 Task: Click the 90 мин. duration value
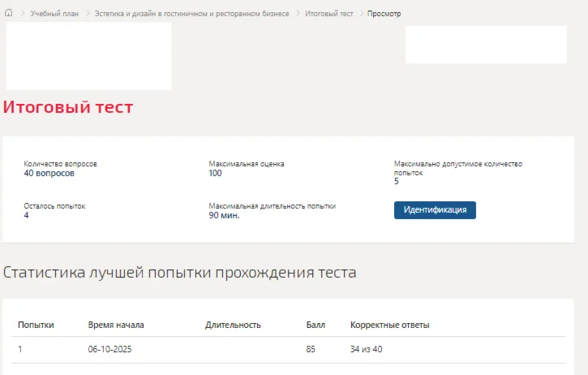coord(224,216)
